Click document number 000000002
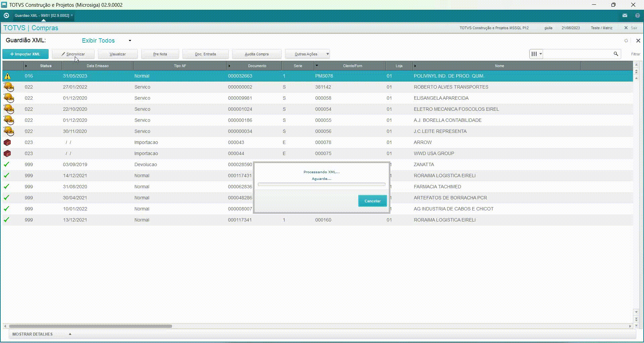The width and height of the screenshot is (644, 343). coord(240,87)
